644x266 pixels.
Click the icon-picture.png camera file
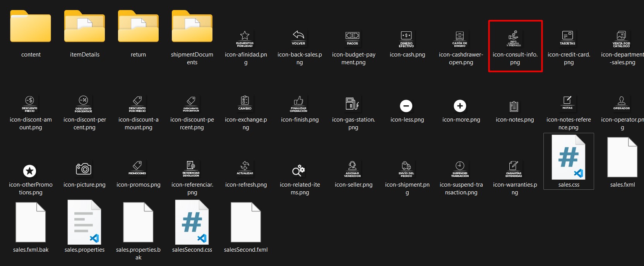tap(84, 169)
